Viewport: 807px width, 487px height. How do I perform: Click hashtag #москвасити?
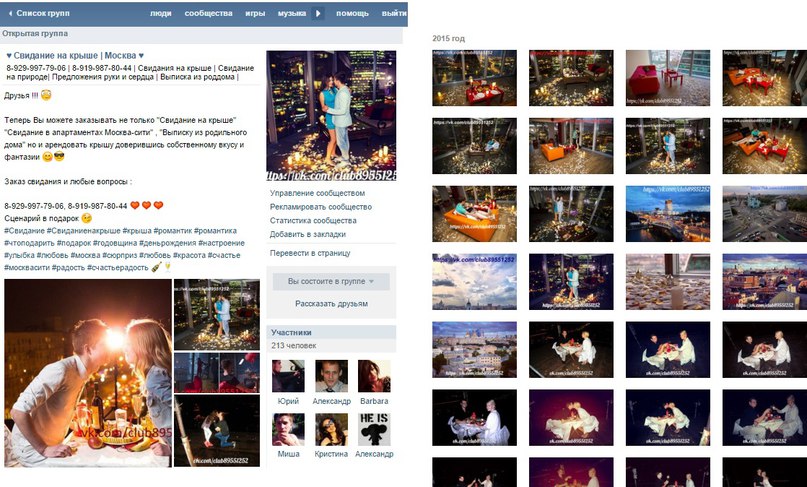pyautogui.click(x=27, y=268)
